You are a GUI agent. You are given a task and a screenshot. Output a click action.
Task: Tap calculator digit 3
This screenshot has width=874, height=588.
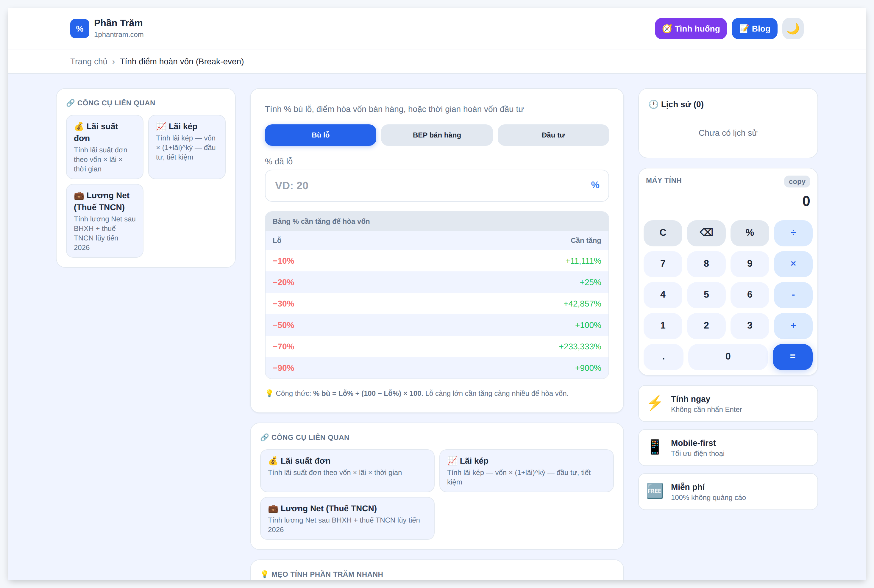(750, 326)
